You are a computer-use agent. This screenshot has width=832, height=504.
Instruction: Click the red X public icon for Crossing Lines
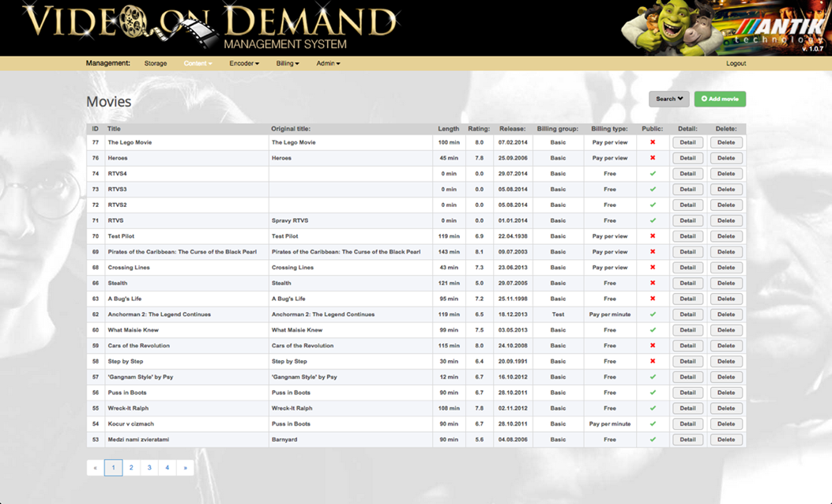coord(653,267)
